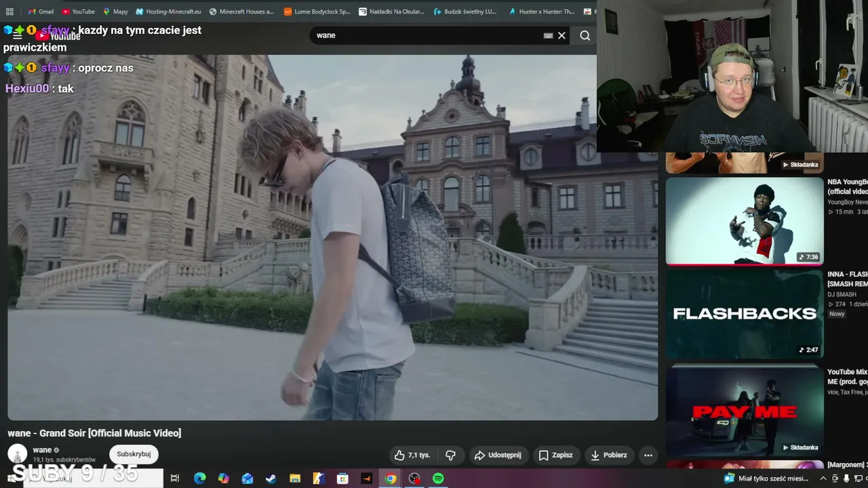868x488 pixels.
Task: Open the NBA YoungBoy recommended video thumbnail
Action: click(745, 221)
